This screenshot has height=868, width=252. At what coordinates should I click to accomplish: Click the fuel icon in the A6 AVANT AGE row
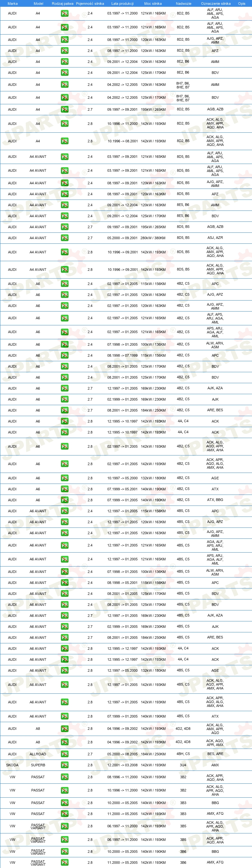click(64, 670)
